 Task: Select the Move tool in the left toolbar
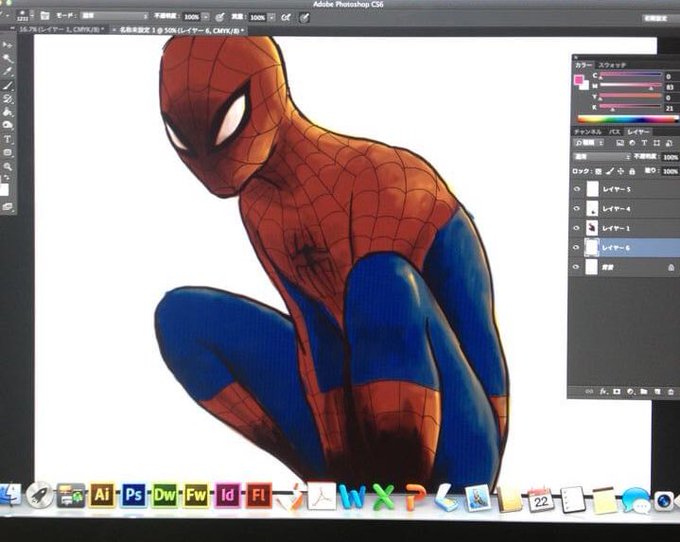point(7,45)
